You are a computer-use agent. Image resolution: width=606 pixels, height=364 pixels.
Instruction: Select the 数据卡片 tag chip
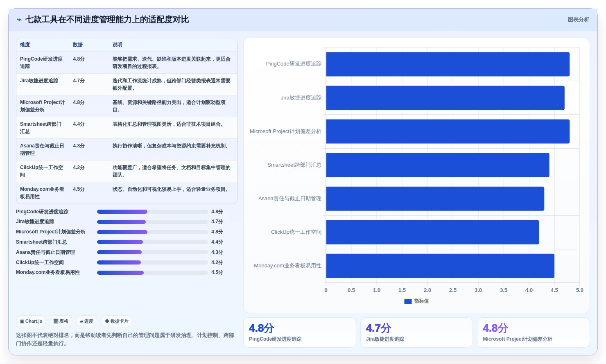coord(117,321)
